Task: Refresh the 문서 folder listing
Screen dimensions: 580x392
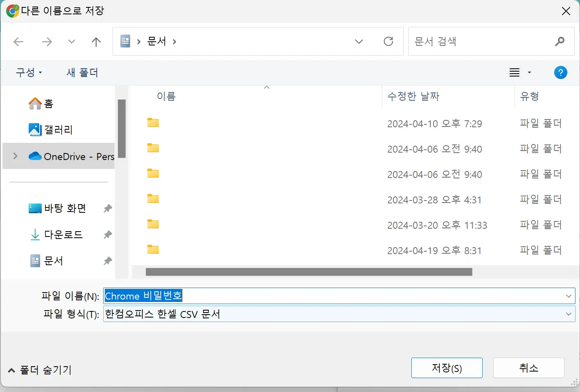Action: [x=388, y=41]
